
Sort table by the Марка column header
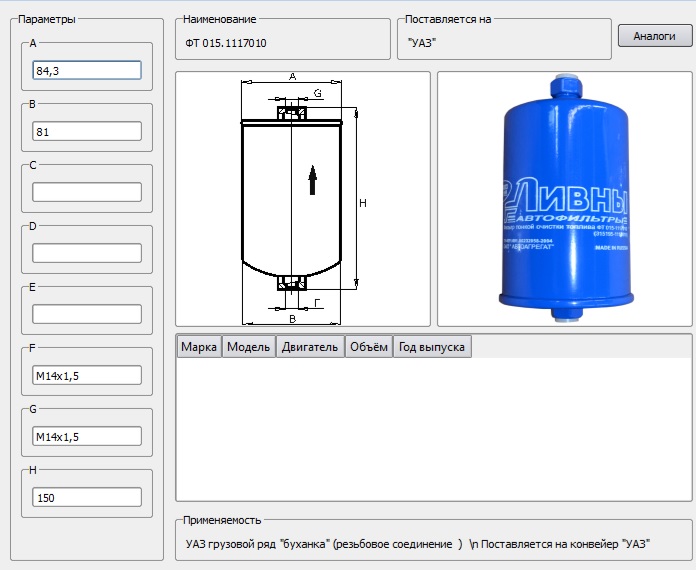point(199,347)
